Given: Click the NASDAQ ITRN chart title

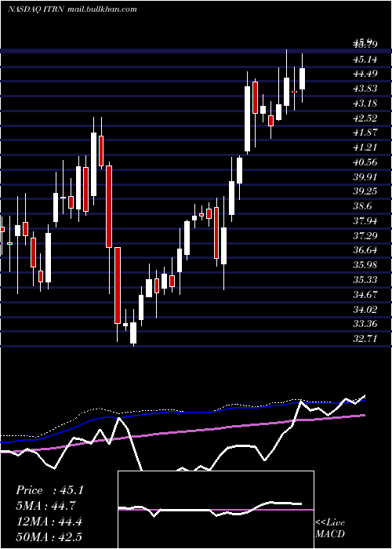Looking at the screenshot, I should click(x=35, y=9).
